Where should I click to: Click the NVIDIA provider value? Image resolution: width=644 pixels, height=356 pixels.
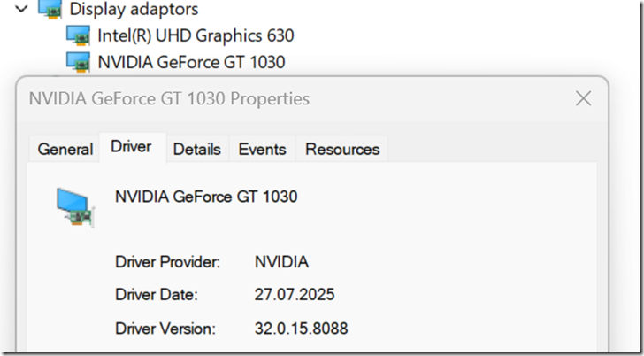click(281, 262)
